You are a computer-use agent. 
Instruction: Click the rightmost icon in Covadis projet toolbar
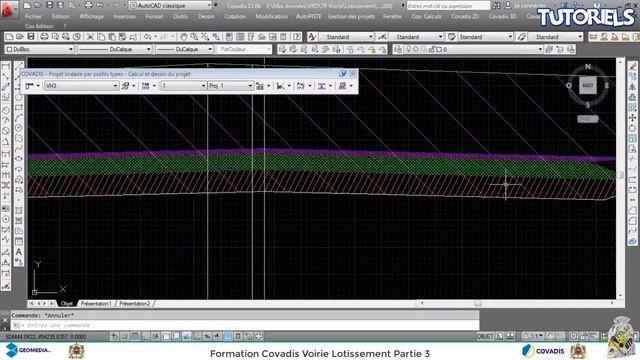(342, 86)
